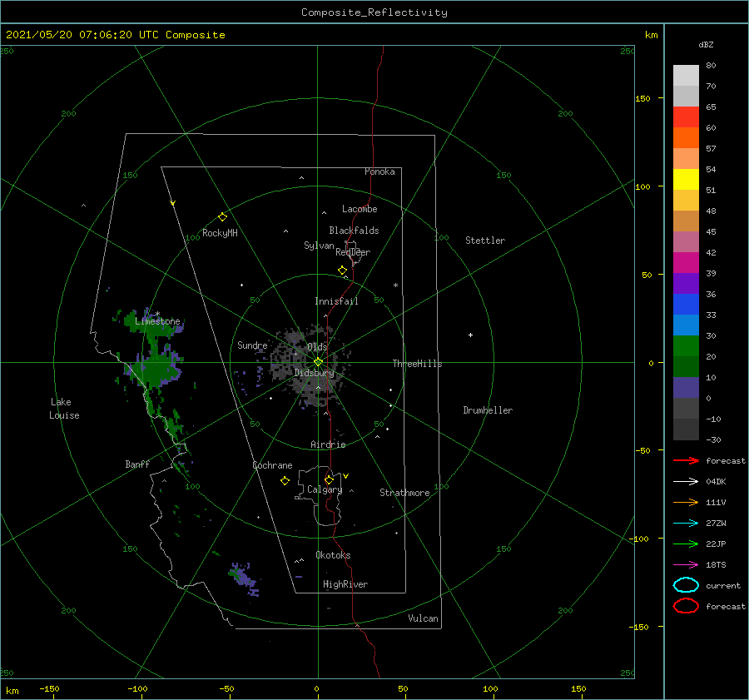Click the Olds label
749x700 pixels.
point(317,347)
